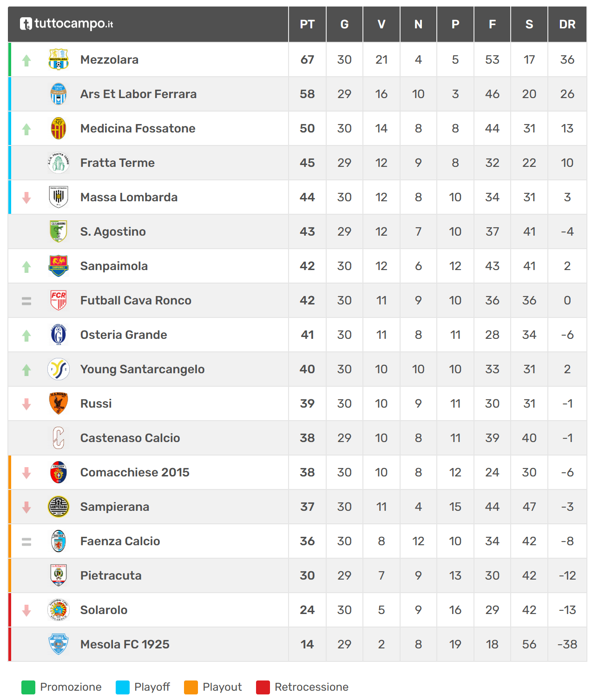Click the Medicina Fossatone team badge
Viewport: 592px width, 700px height.
[59, 128]
